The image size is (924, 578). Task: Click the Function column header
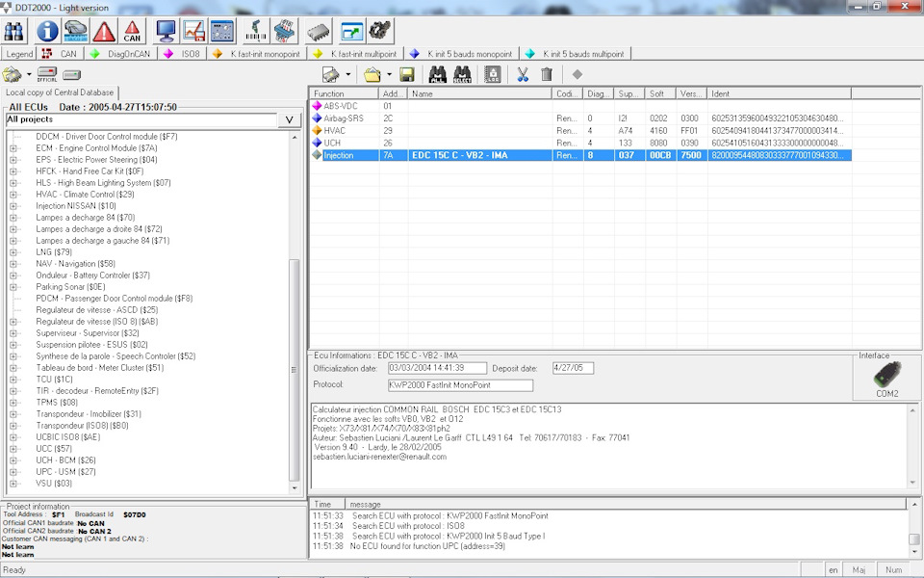point(345,93)
